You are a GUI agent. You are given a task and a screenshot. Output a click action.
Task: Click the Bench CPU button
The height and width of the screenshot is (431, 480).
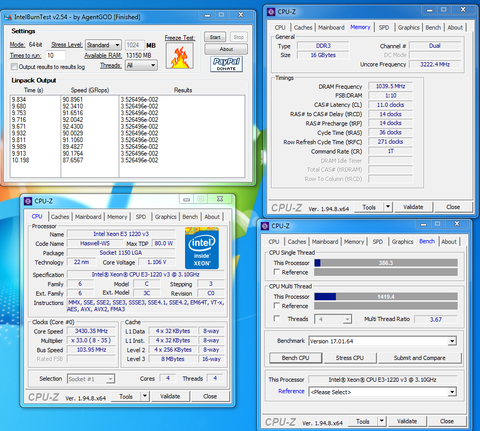click(296, 358)
